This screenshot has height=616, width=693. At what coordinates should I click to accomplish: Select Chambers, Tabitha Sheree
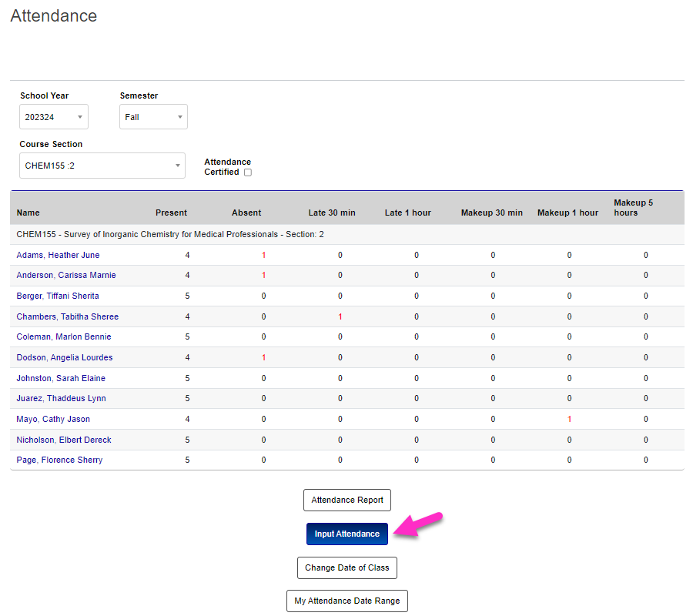(x=67, y=316)
